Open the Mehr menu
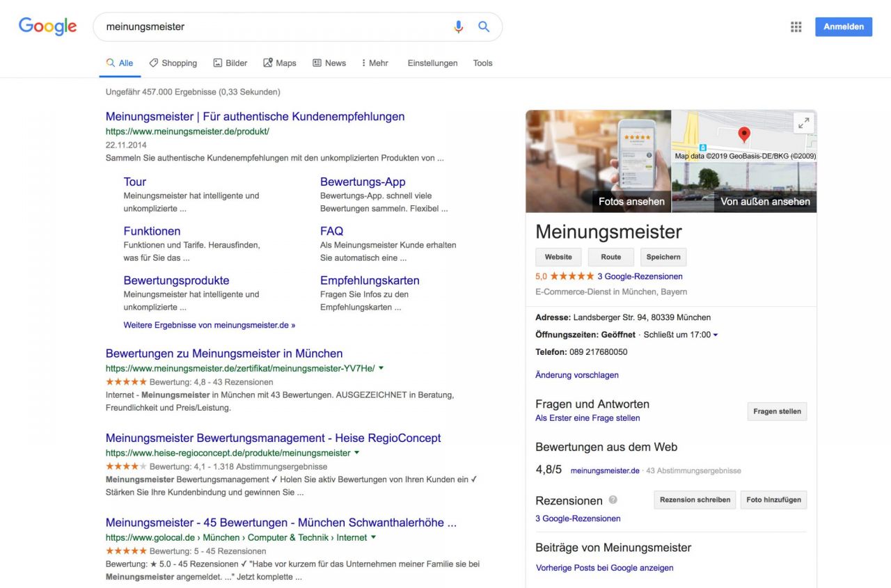The image size is (891, 588). click(375, 63)
